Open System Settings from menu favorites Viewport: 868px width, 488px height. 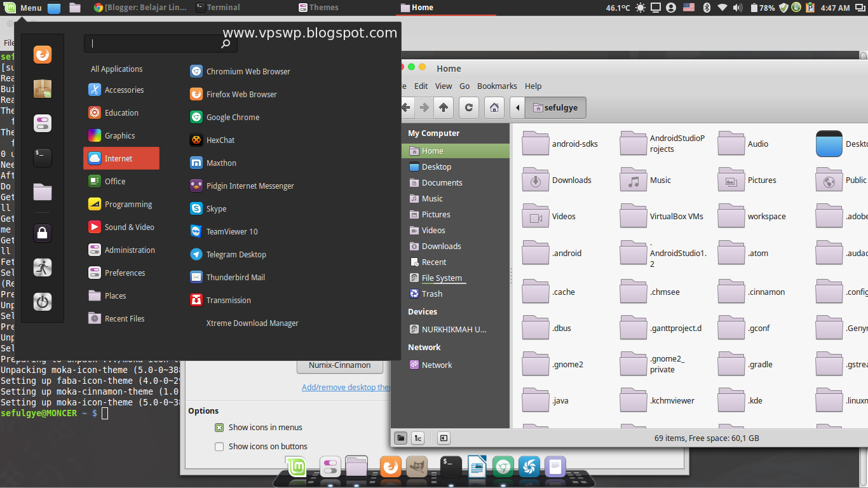point(43,123)
